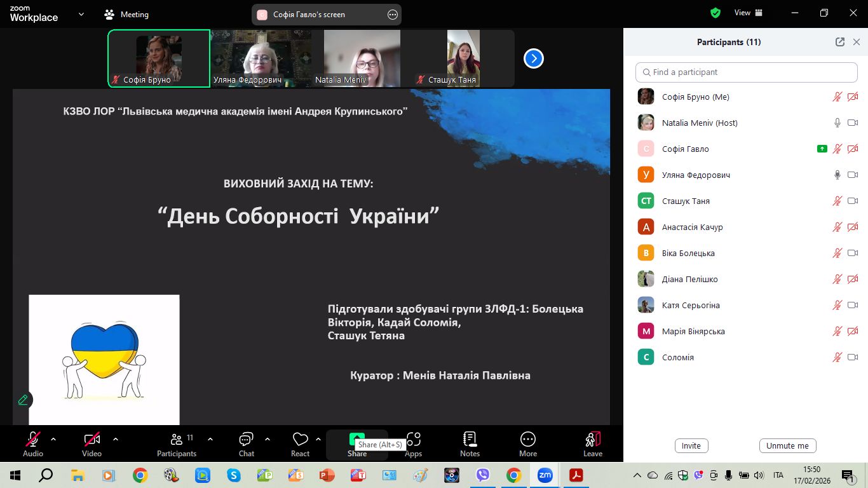Open the View layout menu
This screenshot has width=868, height=488.
(749, 13)
